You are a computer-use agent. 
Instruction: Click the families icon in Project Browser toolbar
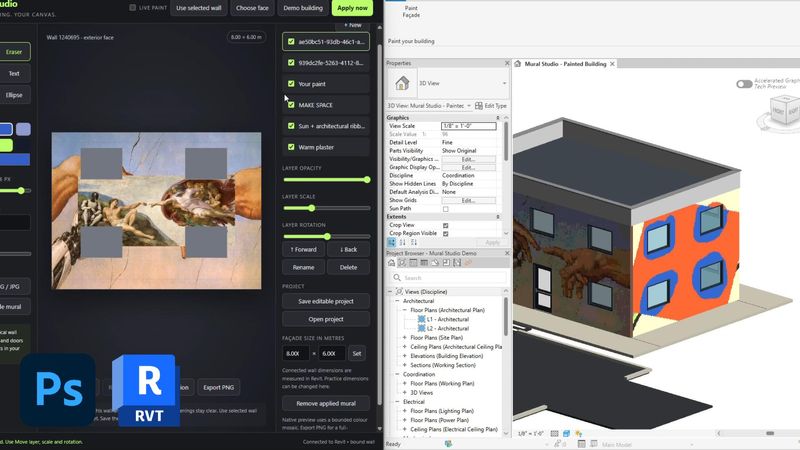[435, 263]
